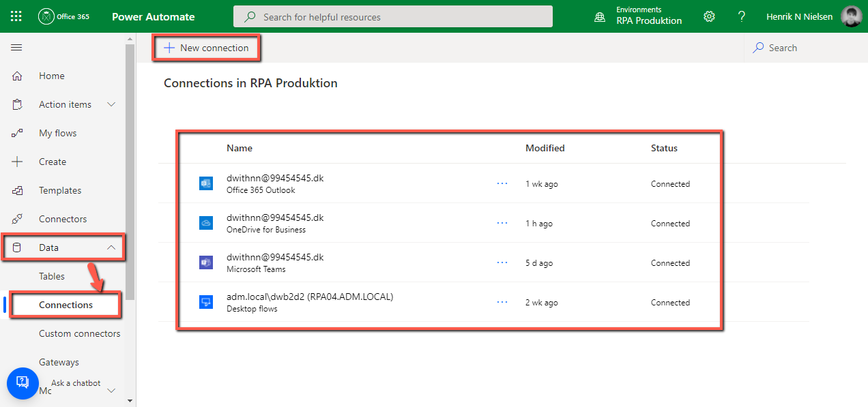The width and height of the screenshot is (868, 407).
Task: Click the Data cylinder icon
Action: point(18,247)
